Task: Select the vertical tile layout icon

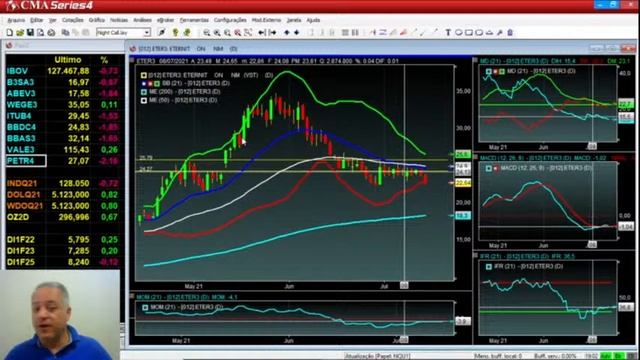Action: (x=355, y=33)
